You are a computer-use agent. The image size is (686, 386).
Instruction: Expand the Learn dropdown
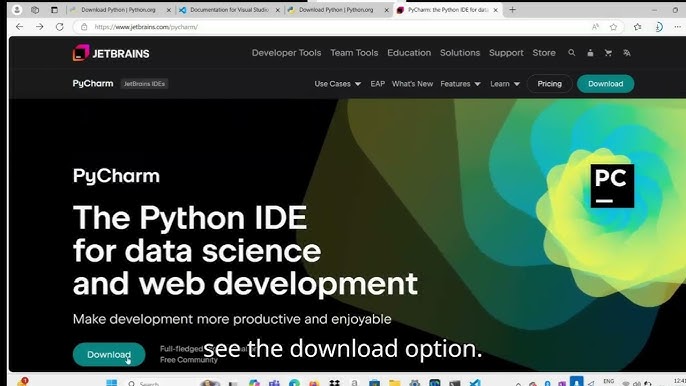coord(505,84)
